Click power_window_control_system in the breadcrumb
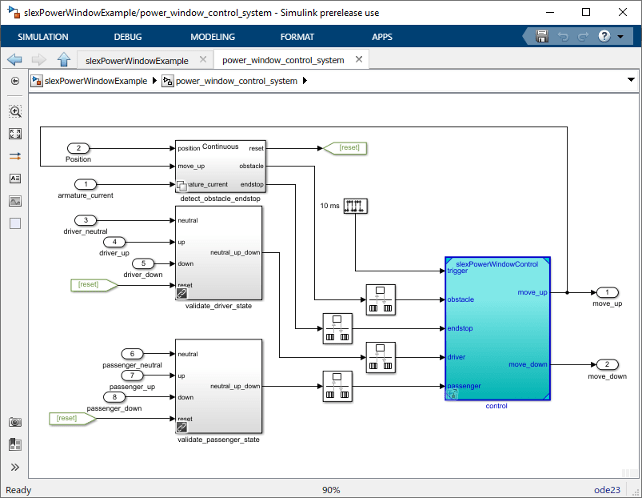 click(236, 81)
